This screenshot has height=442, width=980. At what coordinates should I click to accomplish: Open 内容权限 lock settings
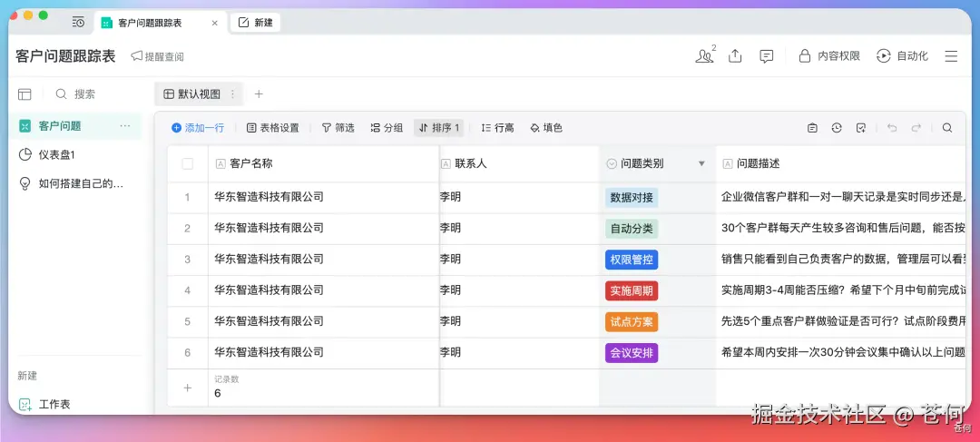click(x=829, y=55)
